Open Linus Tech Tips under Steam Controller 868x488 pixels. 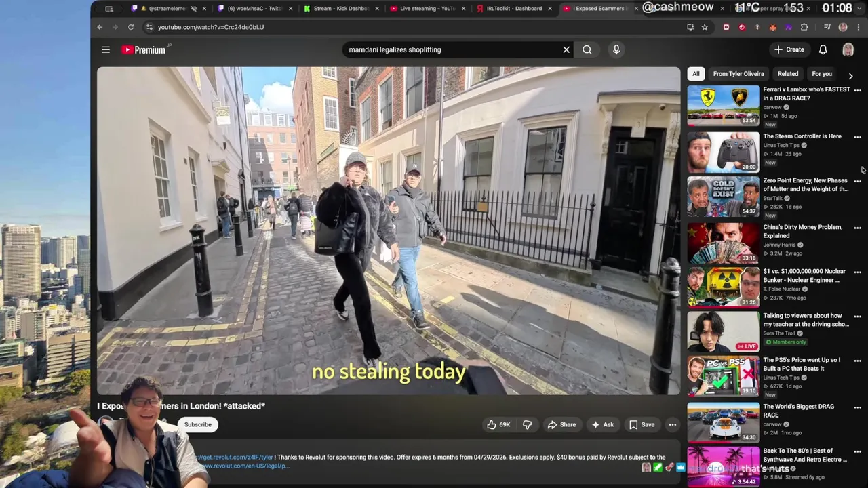coord(781,145)
